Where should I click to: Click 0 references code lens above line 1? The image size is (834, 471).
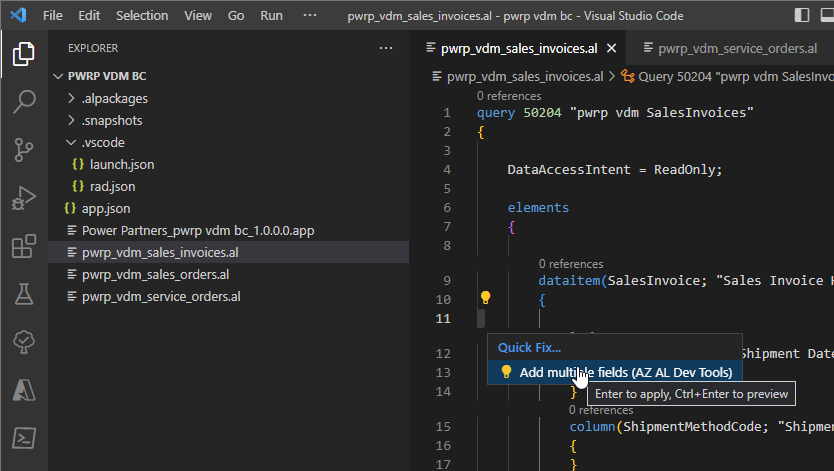point(508,96)
